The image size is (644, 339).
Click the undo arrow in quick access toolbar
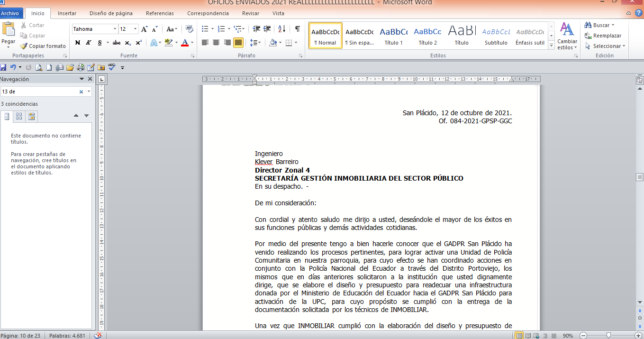13,67
